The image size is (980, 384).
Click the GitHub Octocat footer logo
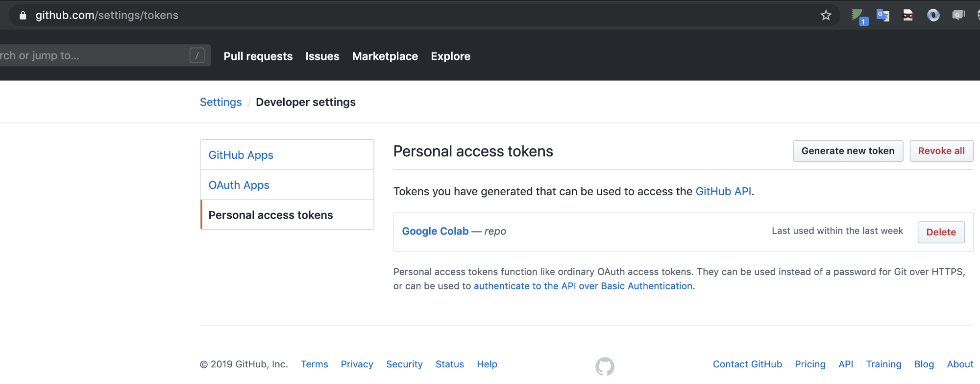(x=605, y=366)
